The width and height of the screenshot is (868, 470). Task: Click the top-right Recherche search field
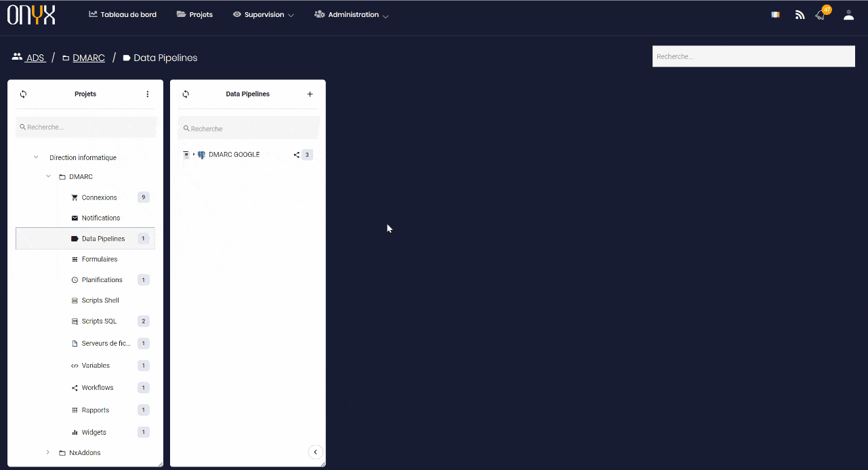pyautogui.click(x=753, y=56)
